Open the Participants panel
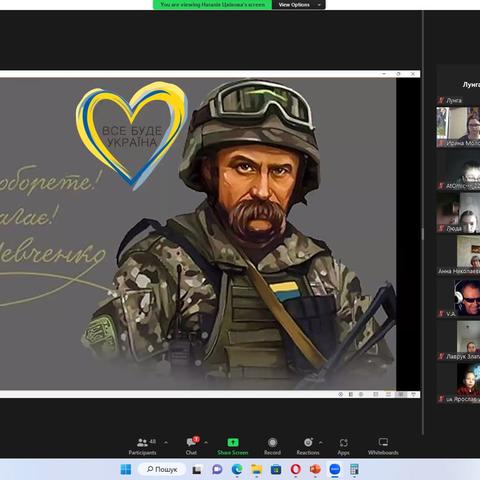480x480 pixels. (x=142, y=446)
